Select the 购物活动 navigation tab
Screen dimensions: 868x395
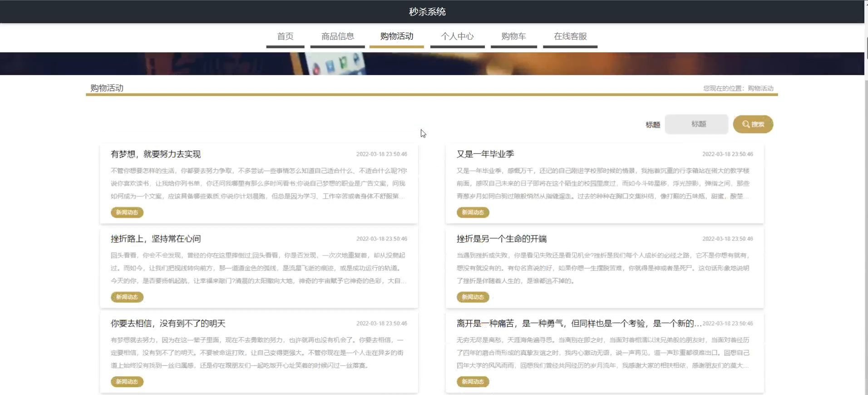tap(396, 36)
